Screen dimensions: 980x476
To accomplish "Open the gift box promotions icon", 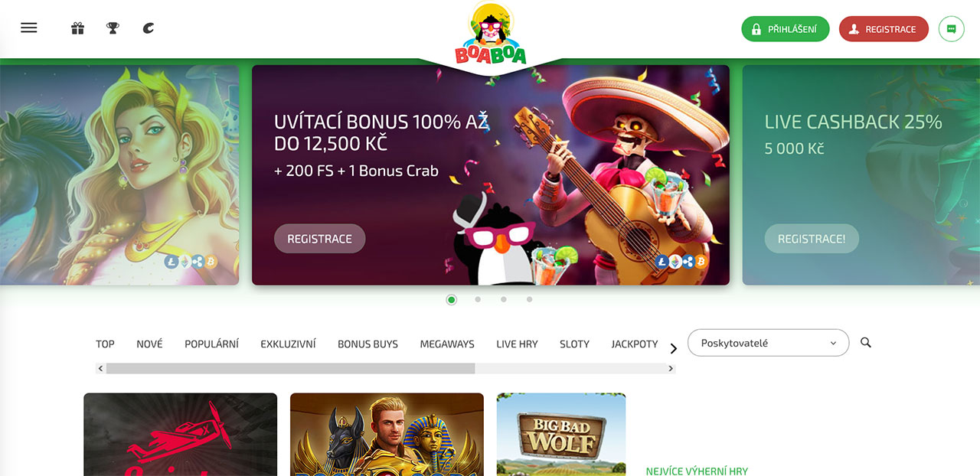I will [x=77, y=28].
